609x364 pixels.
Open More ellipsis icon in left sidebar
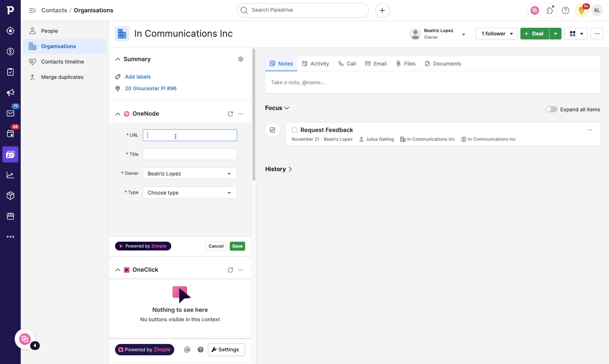click(x=10, y=237)
